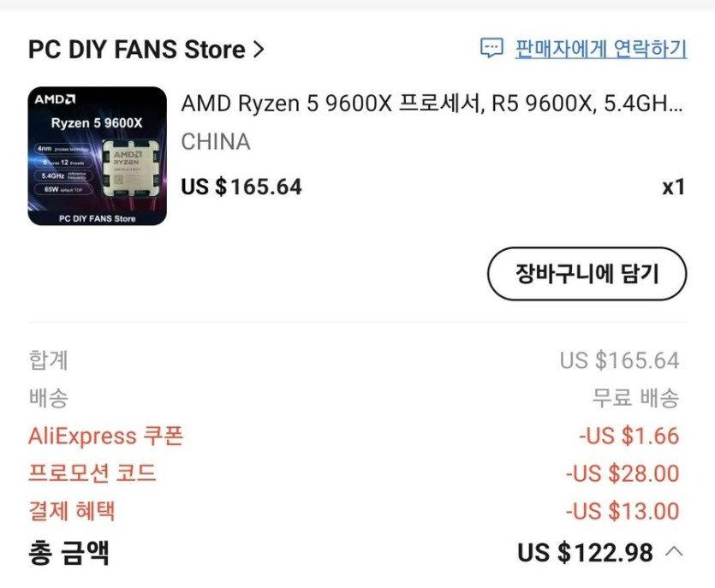Click the -US $13.00 payment benefit amount
Image resolution: width=715 pixels, height=588 pixels.
coord(622,512)
